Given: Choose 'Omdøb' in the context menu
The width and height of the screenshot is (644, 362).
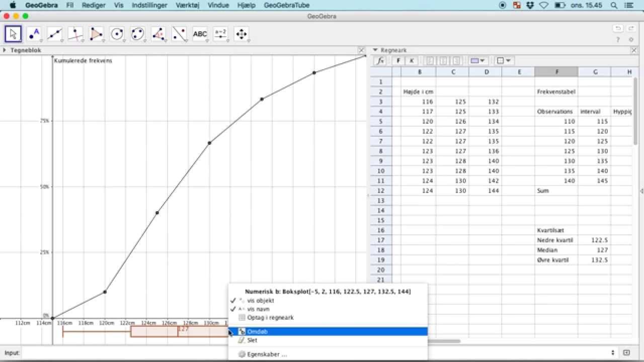Looking at the screenshot, I should click(x=328, y=332).
